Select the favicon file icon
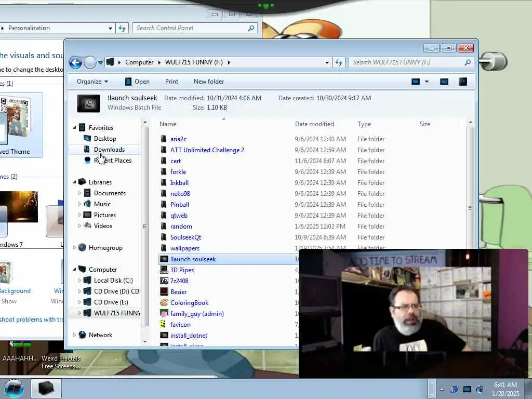532x399 pixels. [x=163, y=324]
